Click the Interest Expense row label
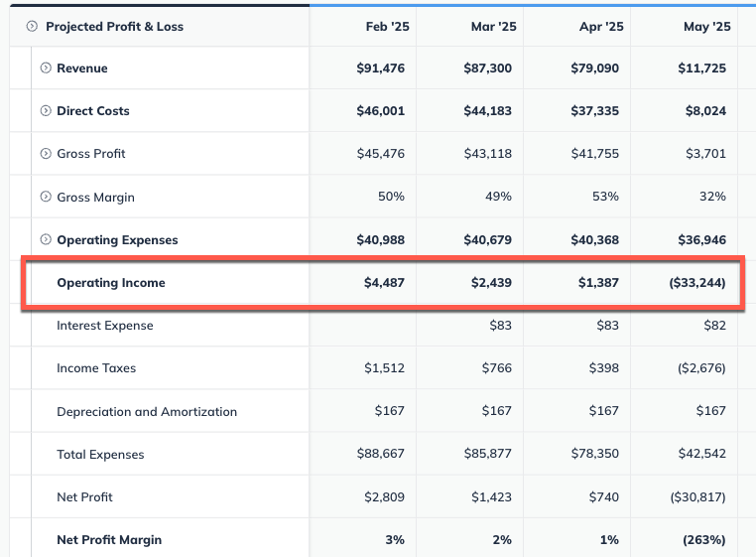This screenshot has width=756, height=557. 104,326
